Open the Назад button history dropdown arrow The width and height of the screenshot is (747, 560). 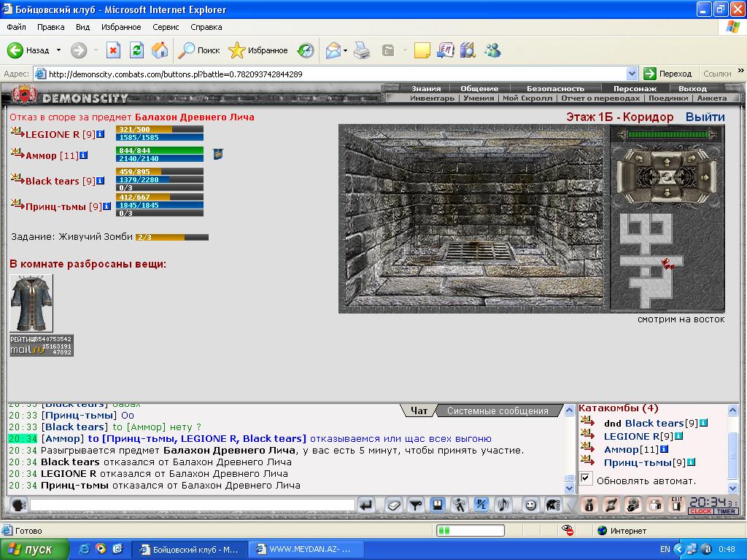[x=58, y=50]
